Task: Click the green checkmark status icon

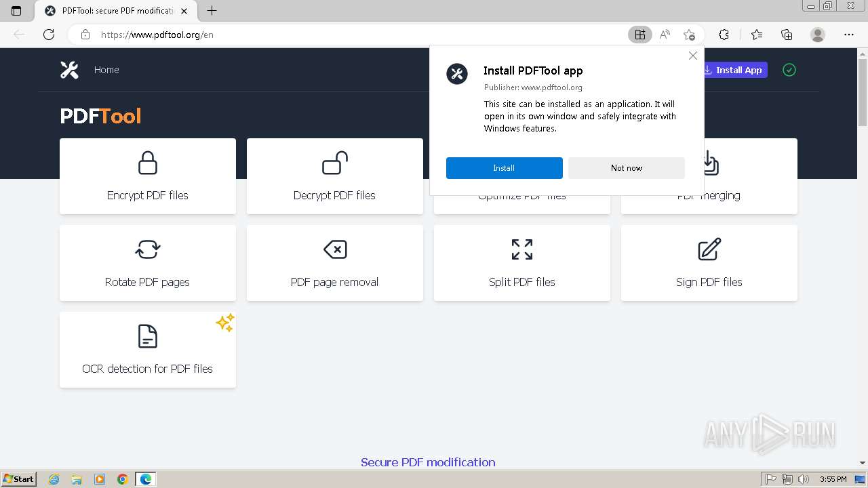Action: pos(789,70)
